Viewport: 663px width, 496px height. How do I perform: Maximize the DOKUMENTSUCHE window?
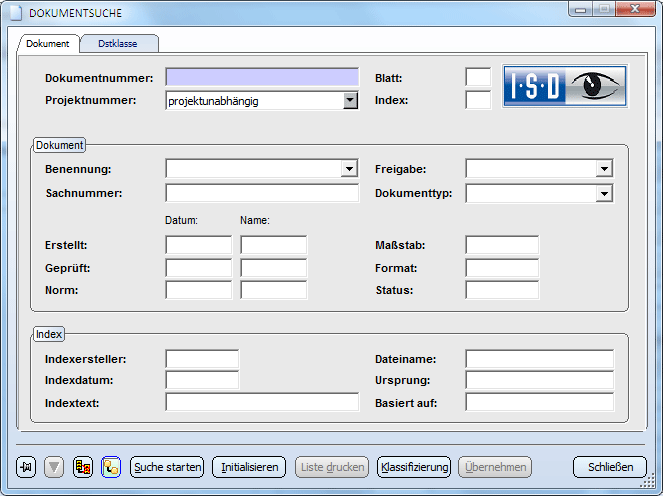pos(604,9)
